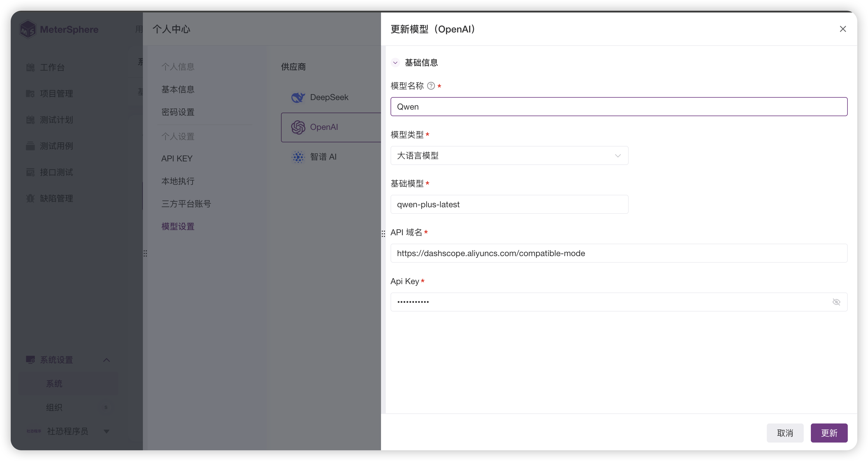Screen dimensions: 868x461
Task: Click the 接口测试 sidebar icon
Action: [30, 172]
